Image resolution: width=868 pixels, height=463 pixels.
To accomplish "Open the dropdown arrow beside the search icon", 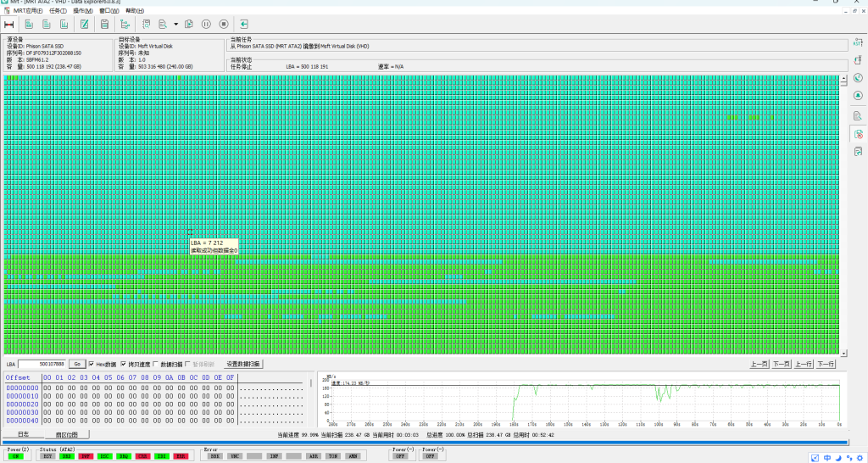I will tap(175, 24).
